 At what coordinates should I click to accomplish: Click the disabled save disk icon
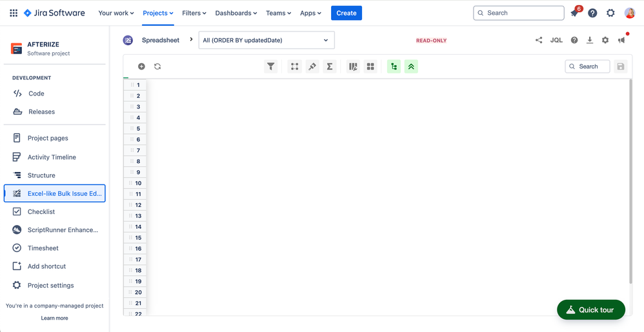(621, 66)
